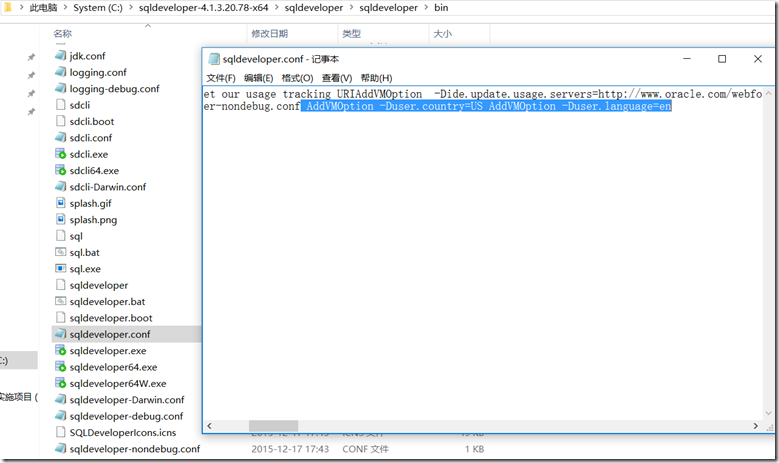Click the sqldeveloper.exe application icon

61,351
